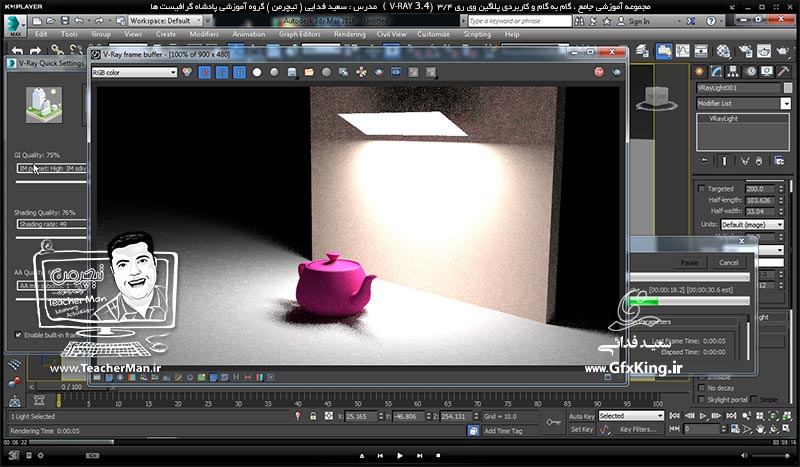Viewport: 800px width, 467px height.
Task: Open the Workspace: Default dropdown
Action: [166, 21]
